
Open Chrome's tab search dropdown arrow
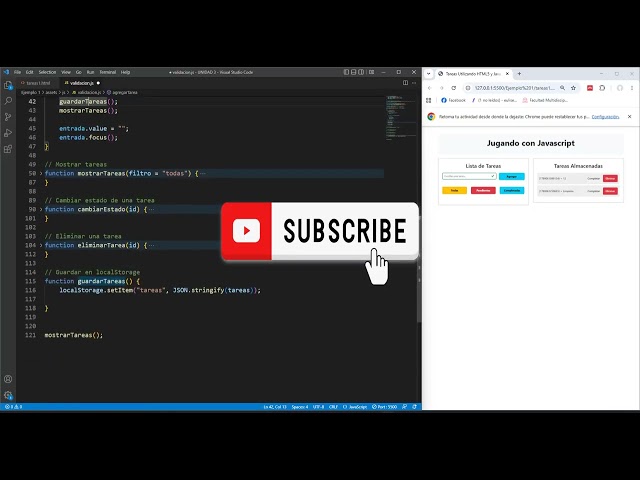coord(429,74)
